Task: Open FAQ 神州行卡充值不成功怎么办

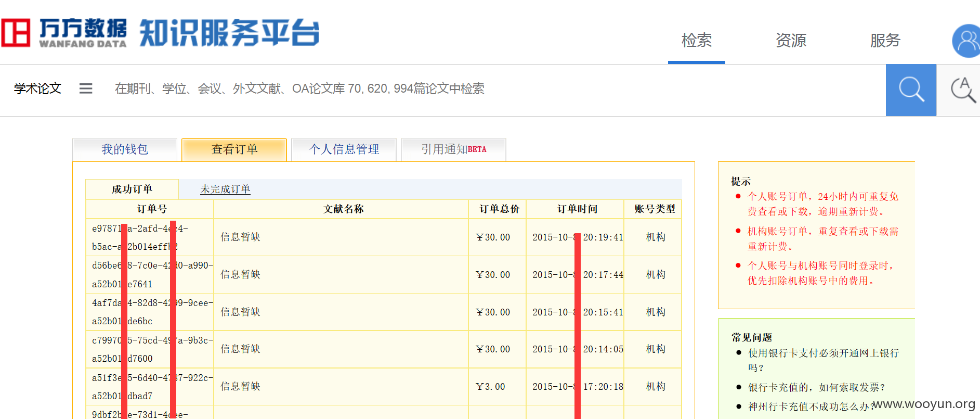Action: 811,407
